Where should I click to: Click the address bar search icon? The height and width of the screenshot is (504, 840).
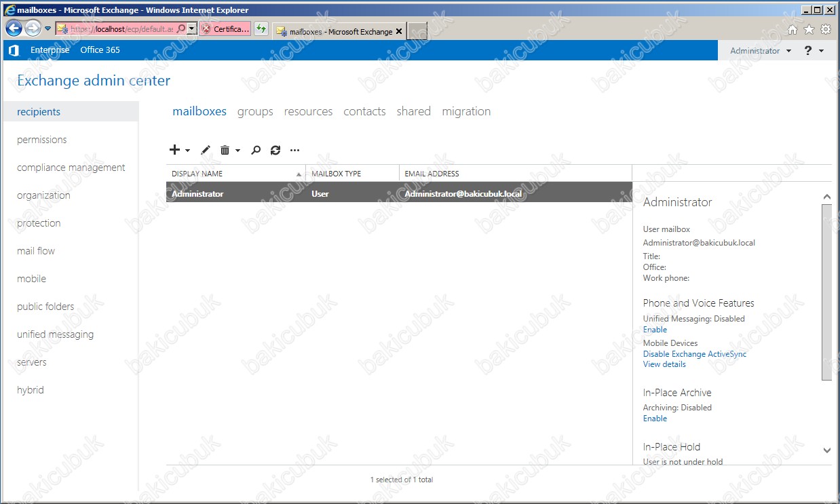(x=180, y=29)
